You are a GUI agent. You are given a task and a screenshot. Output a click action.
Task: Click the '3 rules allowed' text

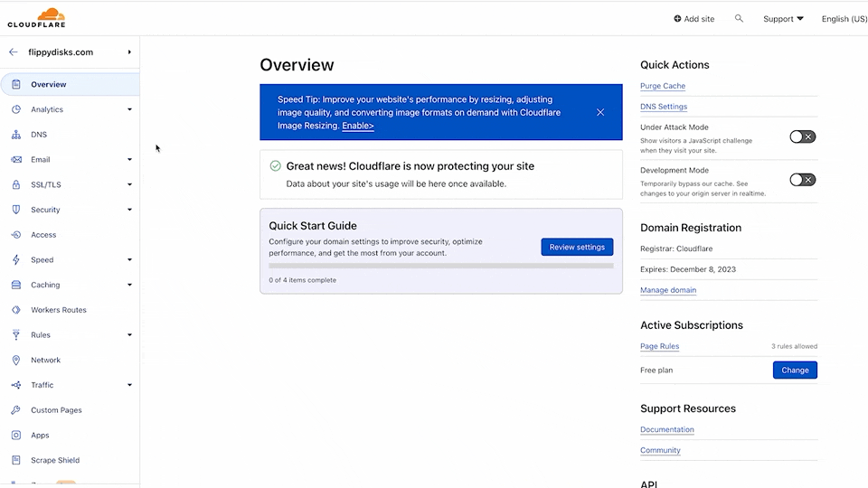795,346
